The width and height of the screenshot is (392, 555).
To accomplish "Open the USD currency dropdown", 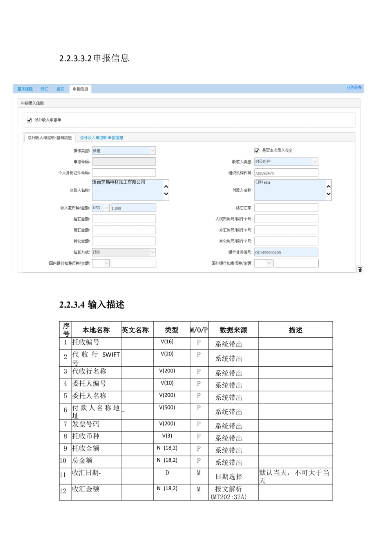I will coord(106,207).
